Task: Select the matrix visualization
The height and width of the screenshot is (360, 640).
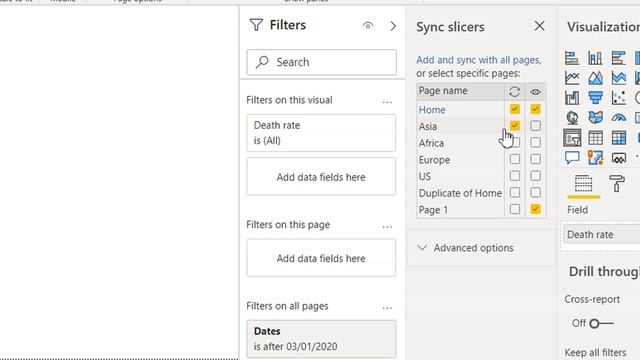Action: tap(619, 138)
